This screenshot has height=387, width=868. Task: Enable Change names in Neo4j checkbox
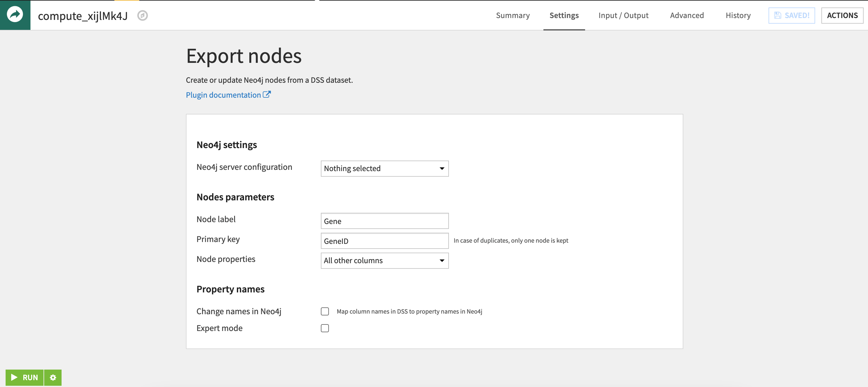click(325, 311)
